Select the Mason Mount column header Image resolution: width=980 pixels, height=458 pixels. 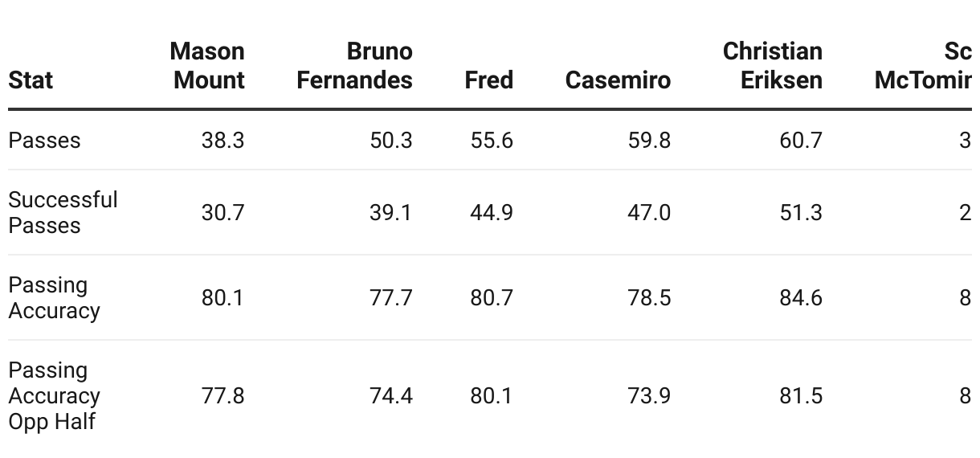pyautogui.click(x=207, y=66)
